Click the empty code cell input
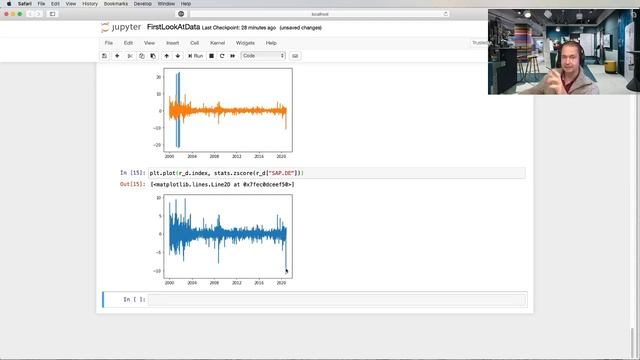This screenshot has height=360, width=640. tap(337, 300)
